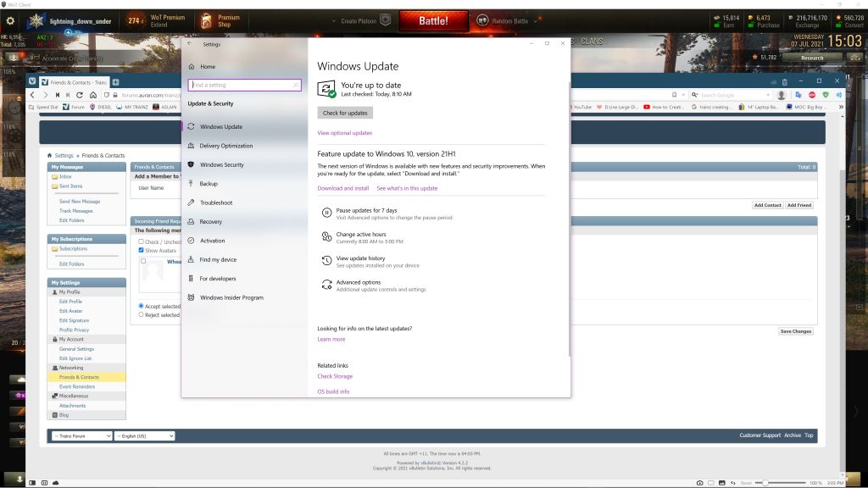
Task: Click the Research button in WoT
Action: [812, 58]
